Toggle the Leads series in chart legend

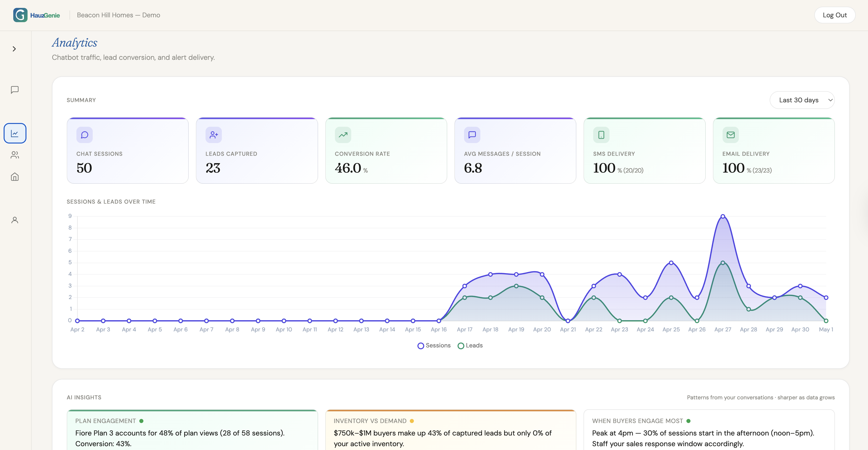point(470,346)
